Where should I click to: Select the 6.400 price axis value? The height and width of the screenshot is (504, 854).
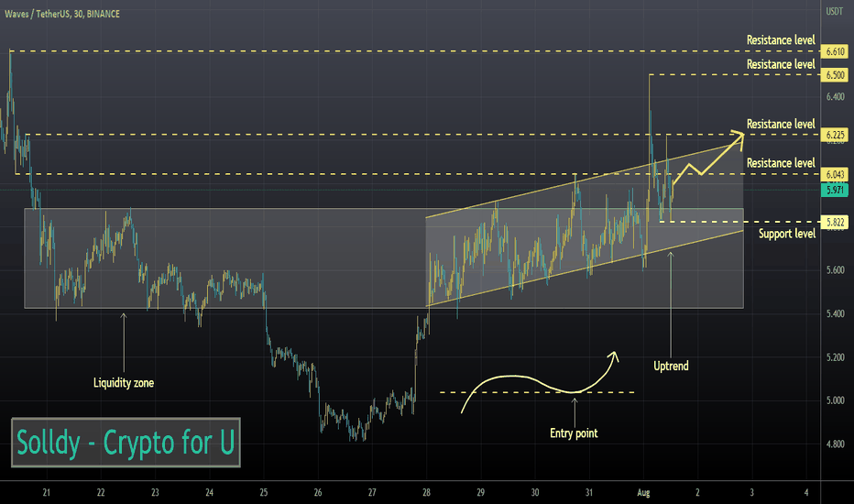[835, 97]
